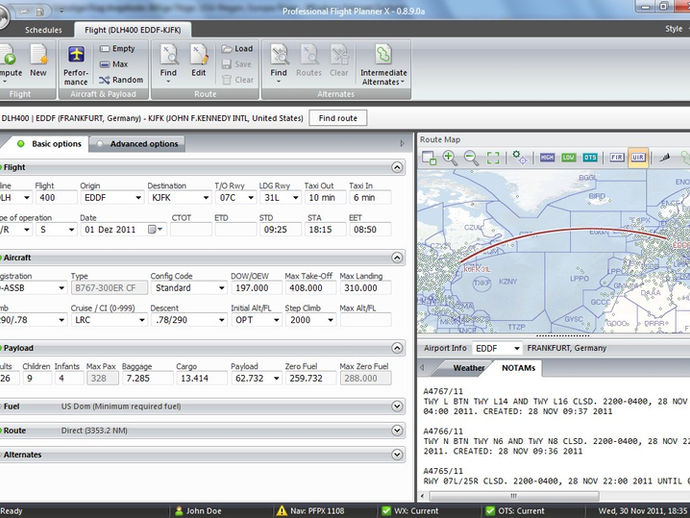690x518 pixels.
Task: Switch to the Weather tab
Action: pos(466,368)
